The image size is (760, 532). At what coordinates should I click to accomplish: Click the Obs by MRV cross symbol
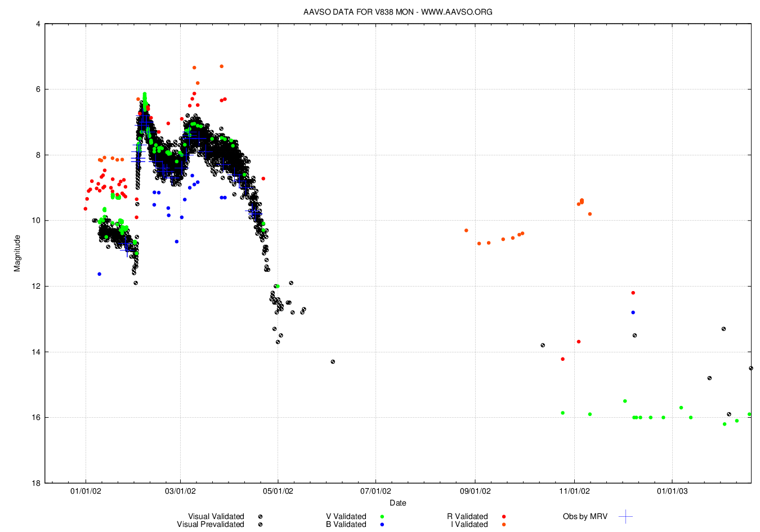[625, 516]
